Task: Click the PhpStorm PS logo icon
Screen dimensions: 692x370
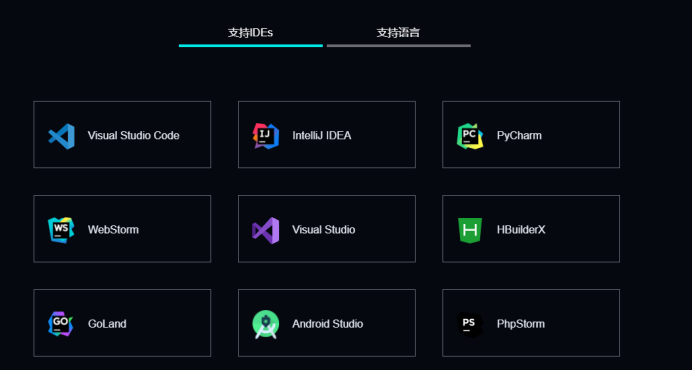Action: click(470, 325)
